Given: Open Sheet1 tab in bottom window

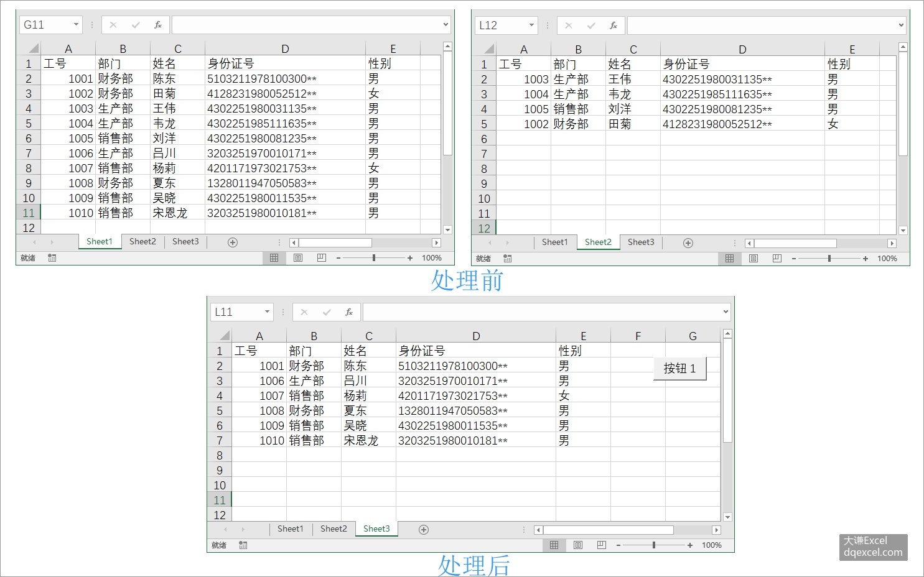Looking at the screenshot, I should pyautogui.click(x=290, y=529).
